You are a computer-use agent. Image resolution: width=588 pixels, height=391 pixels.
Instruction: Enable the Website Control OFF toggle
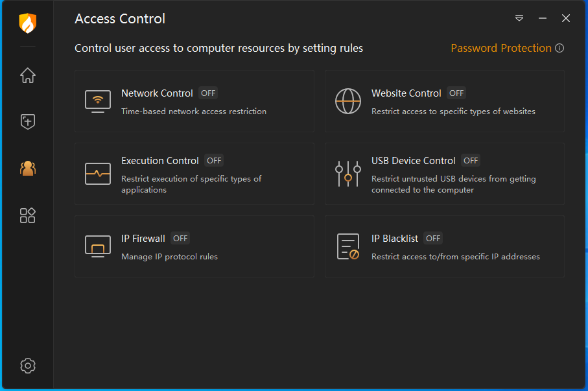click(456, 93)
